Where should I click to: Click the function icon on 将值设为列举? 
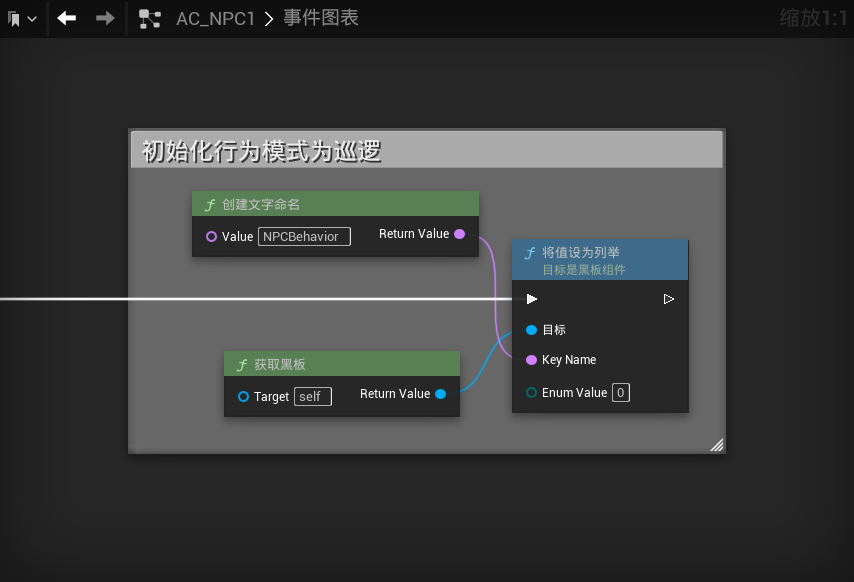coord(529,253)
